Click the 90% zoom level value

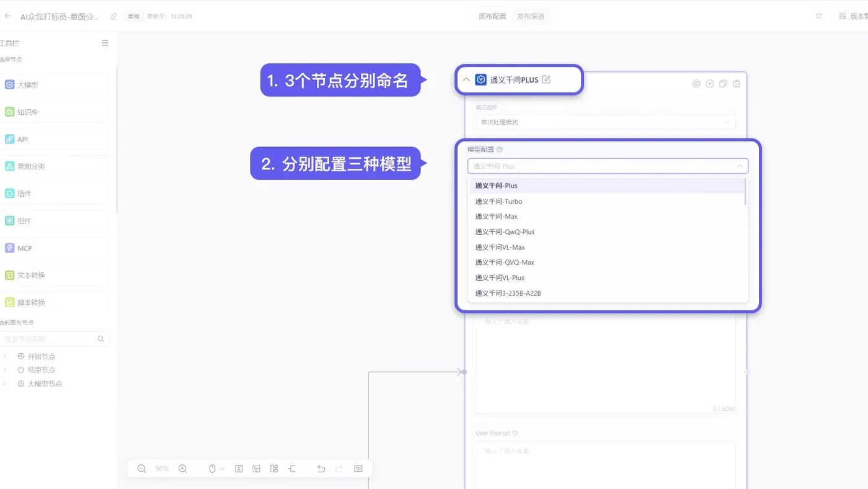point(162,469)
